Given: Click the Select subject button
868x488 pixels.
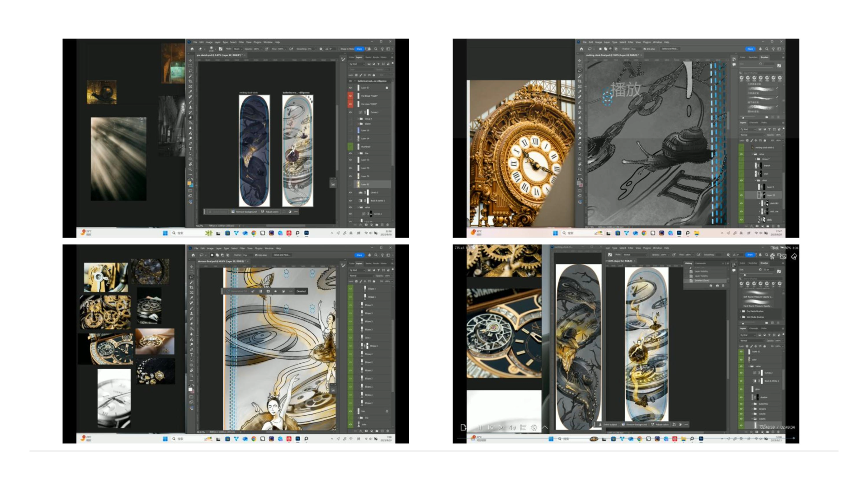Looking at the screenshot, I should [x=608, y=425].
